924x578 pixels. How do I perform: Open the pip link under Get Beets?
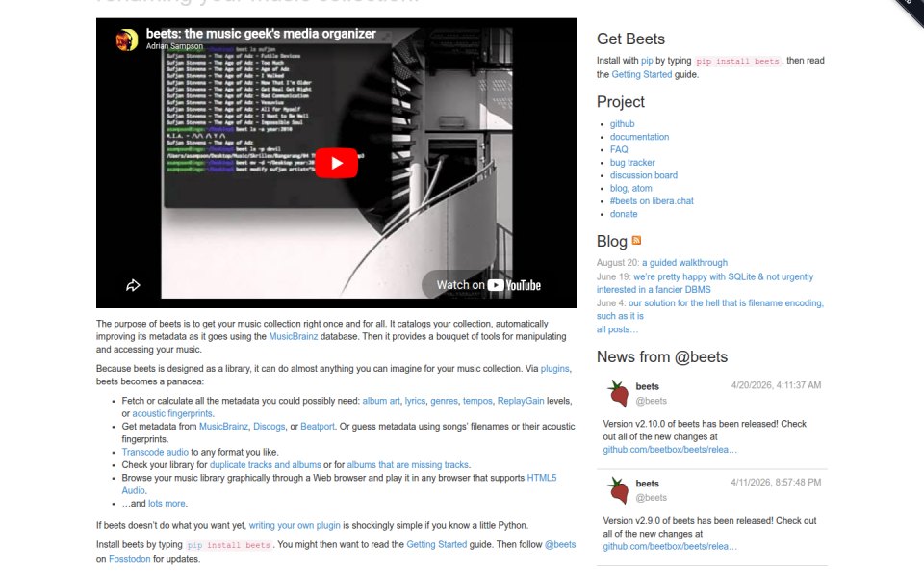tap(647, 60)
